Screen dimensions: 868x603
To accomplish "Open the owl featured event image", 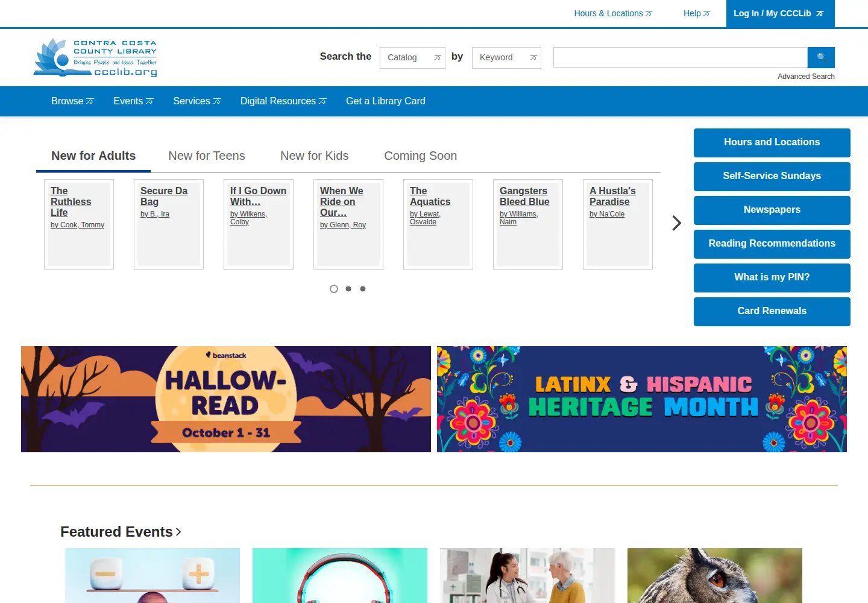I will pos(715,575).
